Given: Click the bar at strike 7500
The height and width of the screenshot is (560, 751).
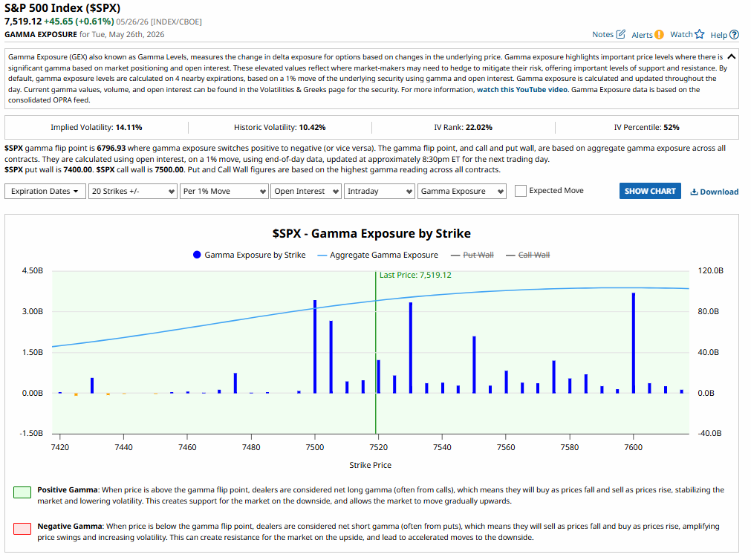Looking at the screenshot, I should (x=315, y=346).
